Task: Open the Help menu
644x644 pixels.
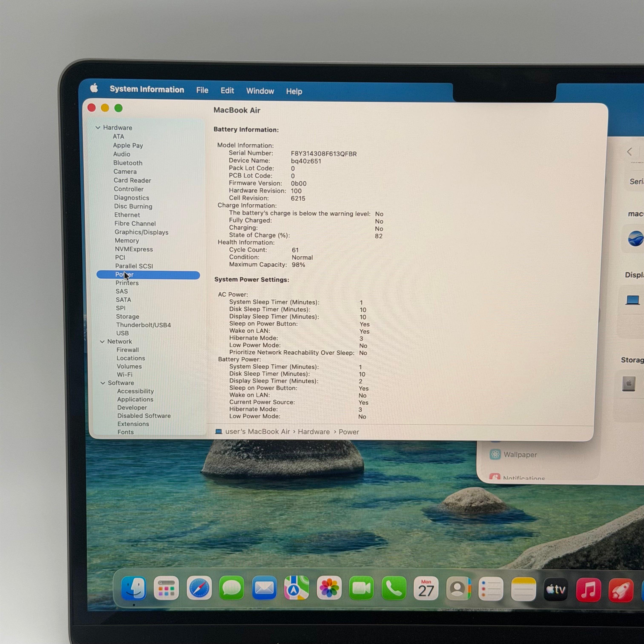Action: [294, 91]
